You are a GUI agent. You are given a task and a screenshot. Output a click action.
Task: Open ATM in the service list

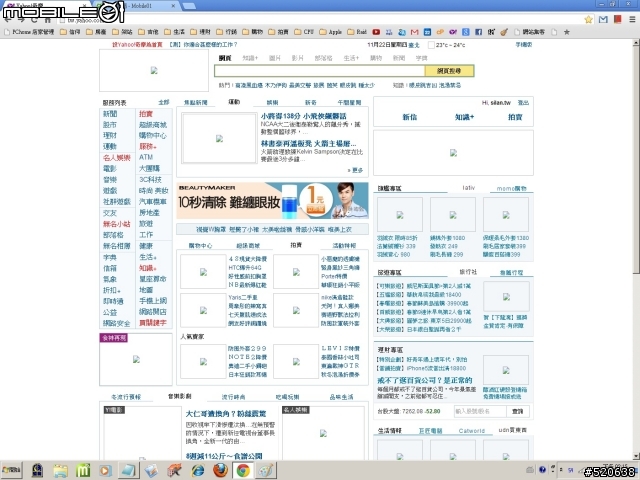(x=146, y=157)
